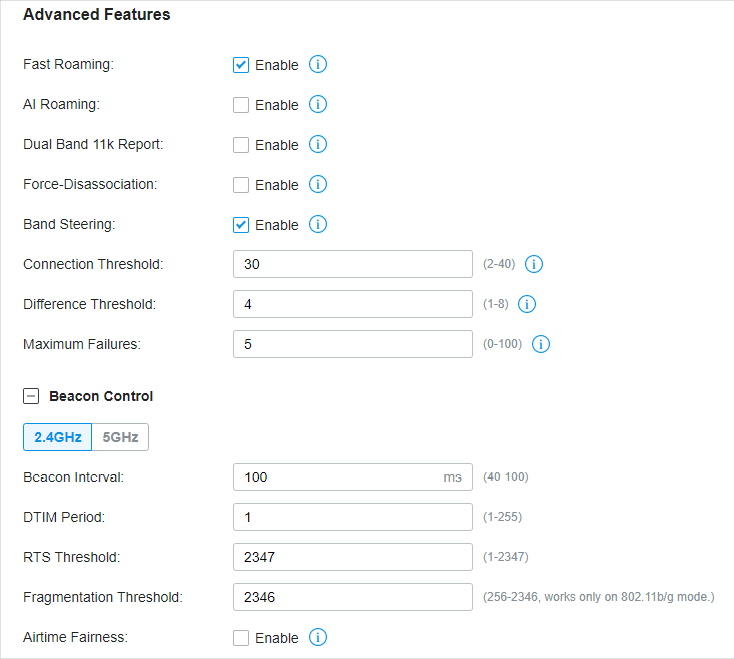Select the 2.4GHz tab

coord(58,437)
